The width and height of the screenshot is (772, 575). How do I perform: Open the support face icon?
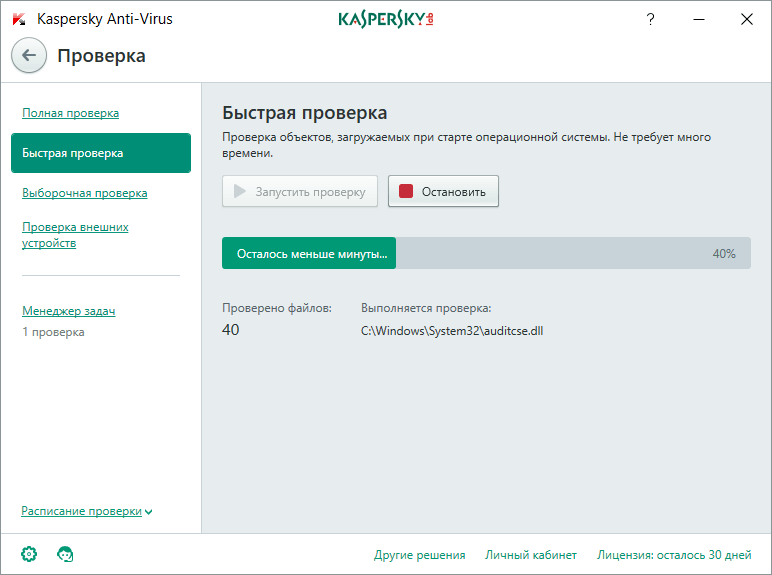(x=65, y=554)
